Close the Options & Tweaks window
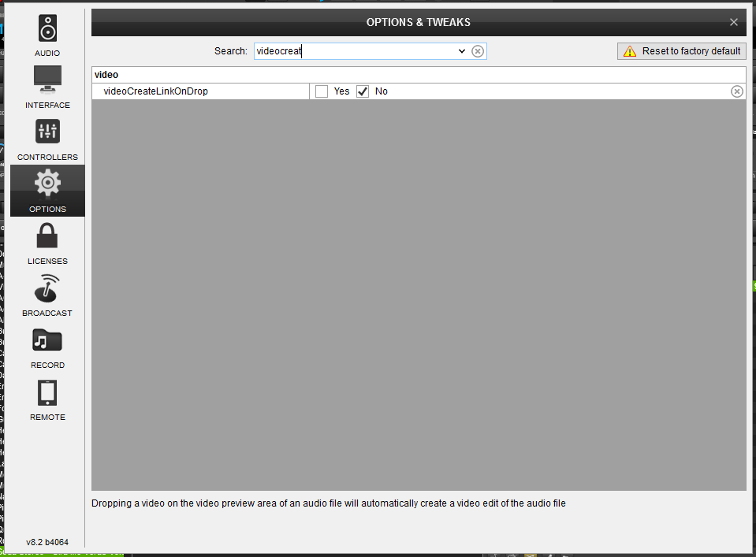Viewport: 756px width, 557px height. pyautogui.click(x=733, y=23)
